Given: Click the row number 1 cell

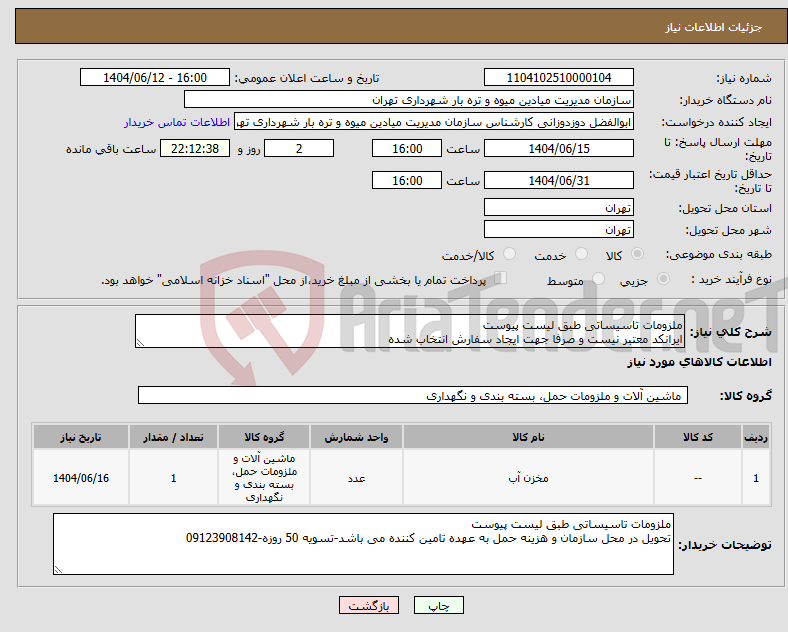Looking at the screenshot, I should (755, 478).
